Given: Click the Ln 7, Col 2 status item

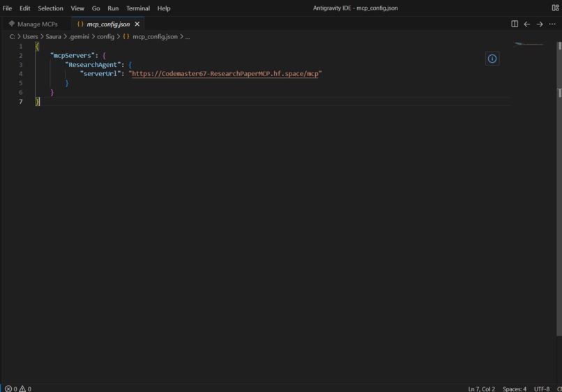Looking at the screenshot, I should pos(481,389).
